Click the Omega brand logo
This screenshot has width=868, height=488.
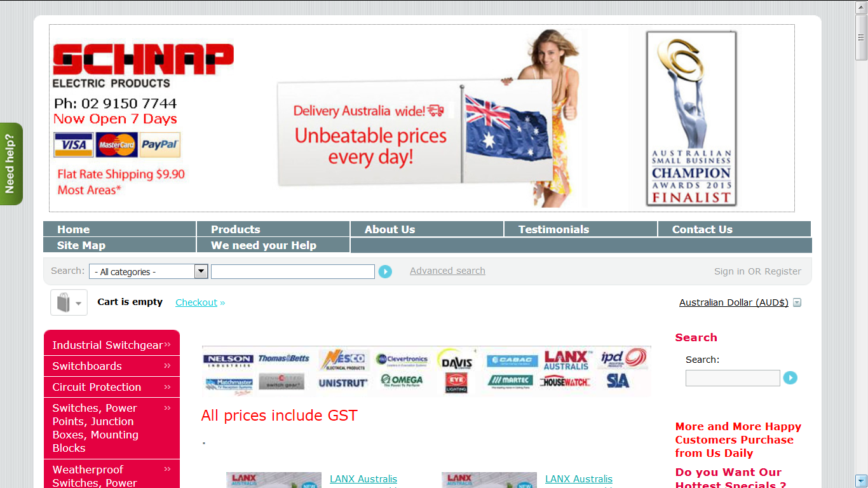coord(402,381)
